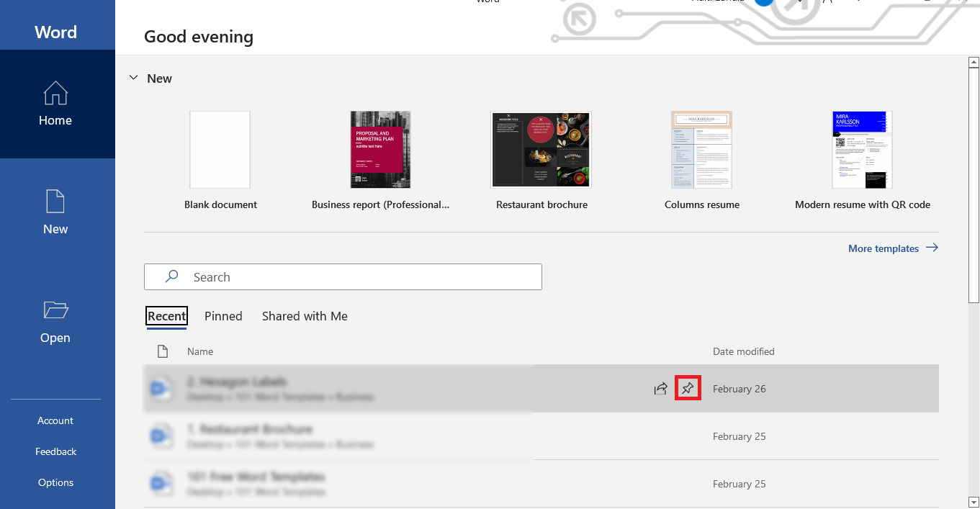Click the vertical scrollbar thumb

[974, 186]
